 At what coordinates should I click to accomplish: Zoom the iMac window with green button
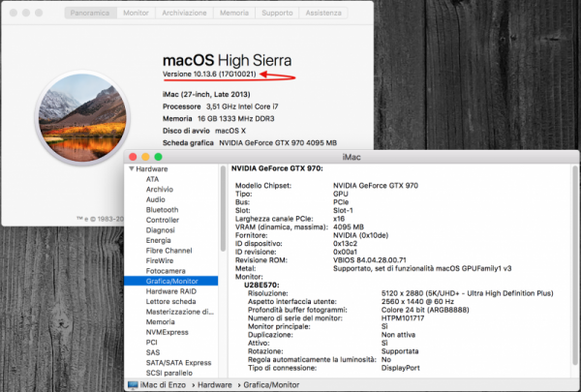158,157
